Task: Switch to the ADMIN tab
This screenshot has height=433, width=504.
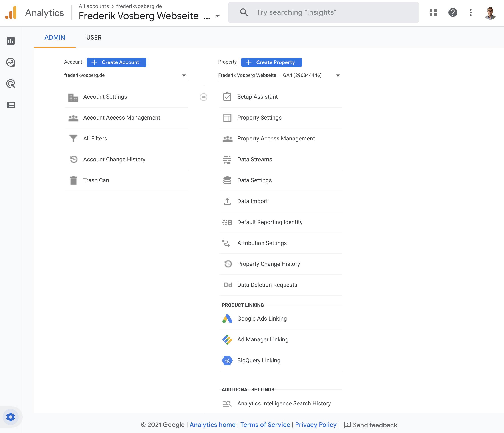Action: point(55,37)
